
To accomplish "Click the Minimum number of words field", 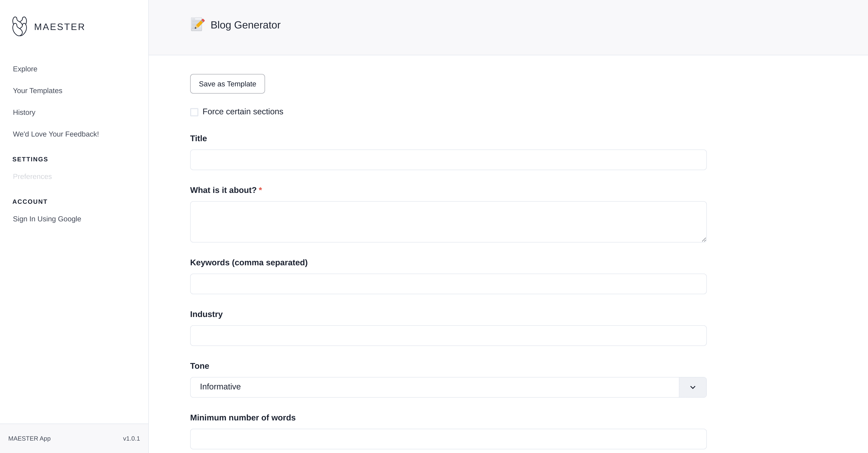I will point(448,439).
